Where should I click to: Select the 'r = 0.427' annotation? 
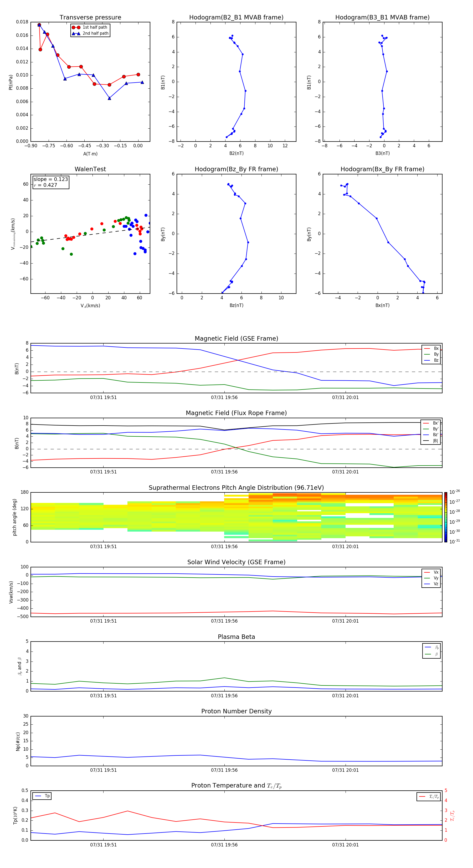(45, 185)
